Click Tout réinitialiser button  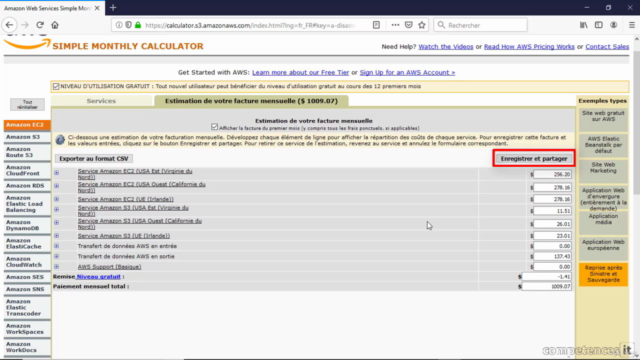pos(27,104)
